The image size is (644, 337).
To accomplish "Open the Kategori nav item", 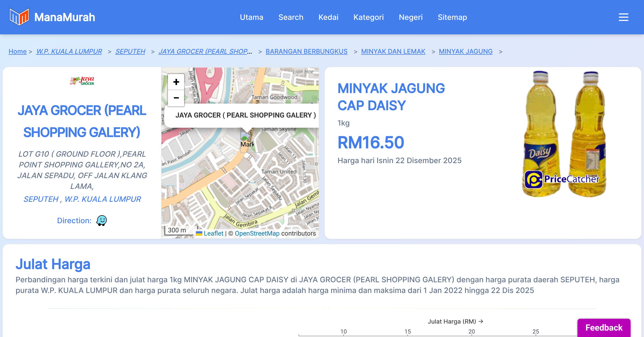I will tap(368, 17).
